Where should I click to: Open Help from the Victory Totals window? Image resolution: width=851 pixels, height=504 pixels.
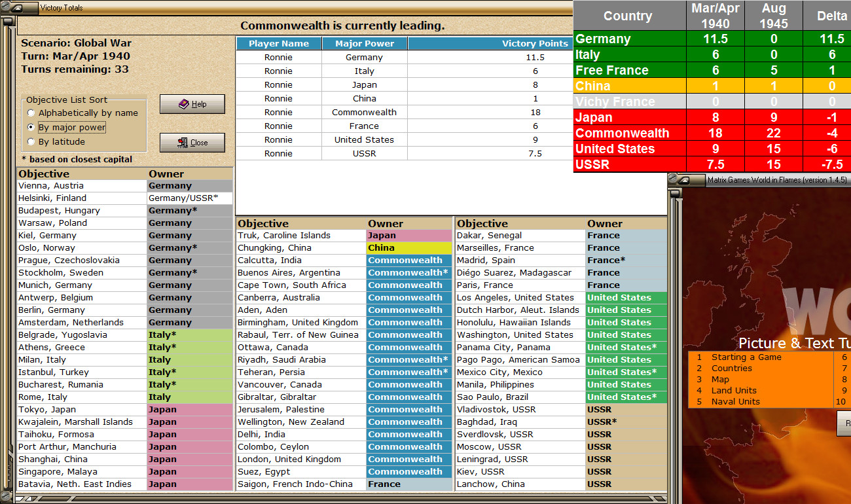192,104
